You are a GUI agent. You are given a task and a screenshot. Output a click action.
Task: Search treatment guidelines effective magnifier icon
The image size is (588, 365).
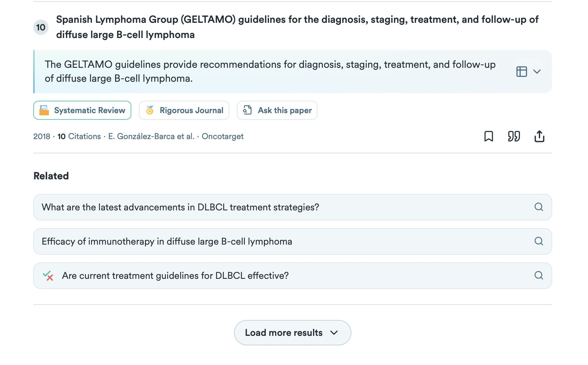[x=539, y=275]
